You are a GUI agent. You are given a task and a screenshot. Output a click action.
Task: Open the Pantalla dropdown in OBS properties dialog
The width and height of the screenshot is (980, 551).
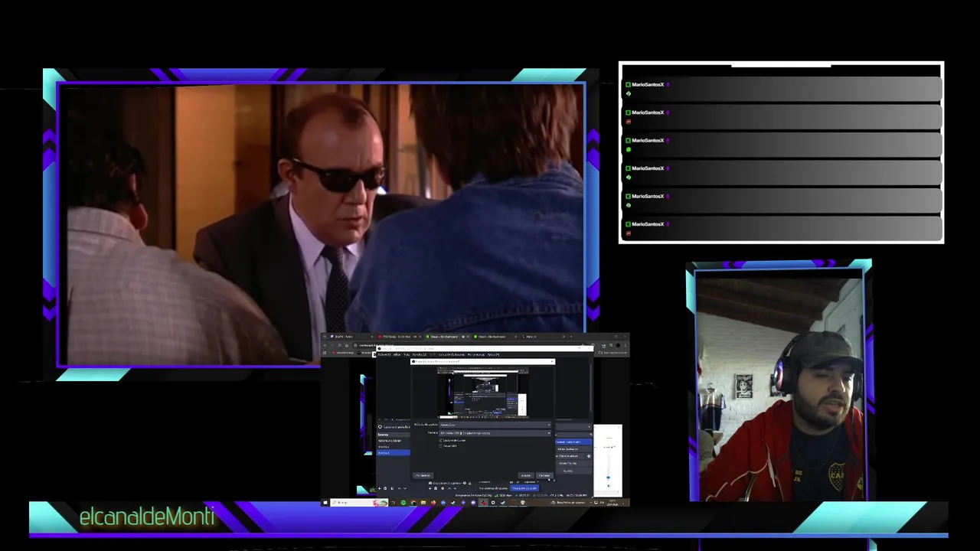pos(495,433)
